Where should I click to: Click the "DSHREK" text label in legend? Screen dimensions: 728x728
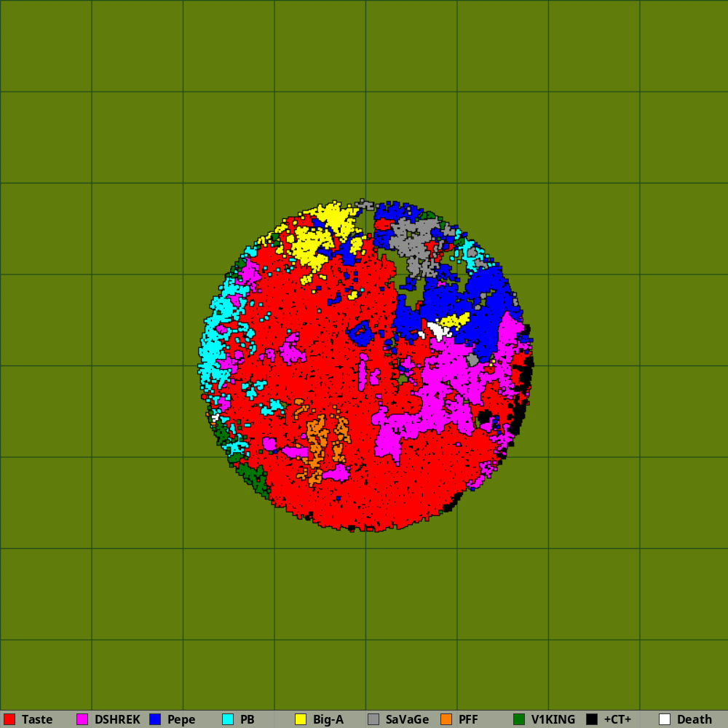(117, 719)
